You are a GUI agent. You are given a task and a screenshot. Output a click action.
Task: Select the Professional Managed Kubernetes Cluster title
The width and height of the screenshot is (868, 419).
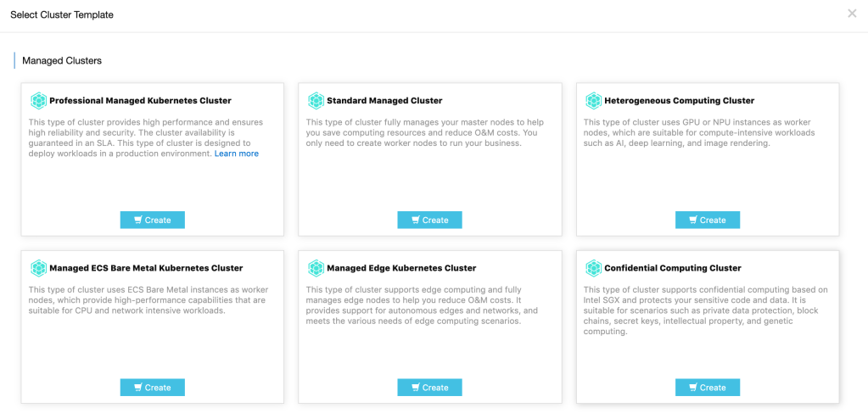[140, 101]
